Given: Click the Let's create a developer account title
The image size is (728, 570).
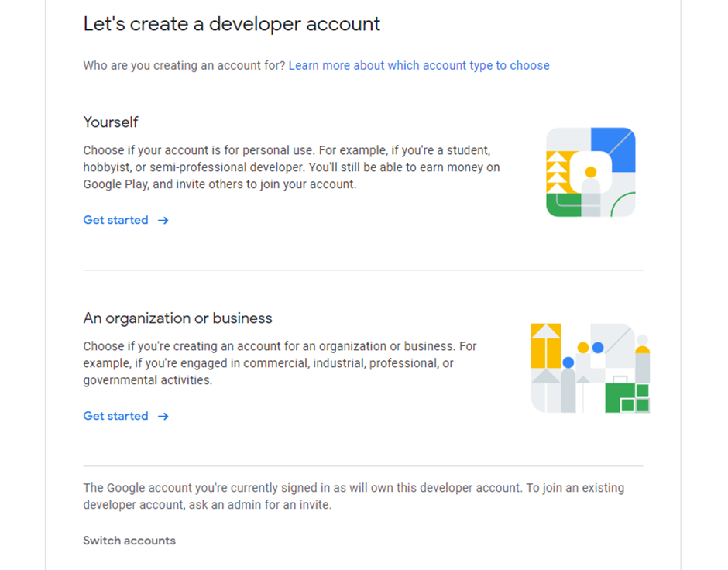Looking at the screenshot, I should point(232,24).
